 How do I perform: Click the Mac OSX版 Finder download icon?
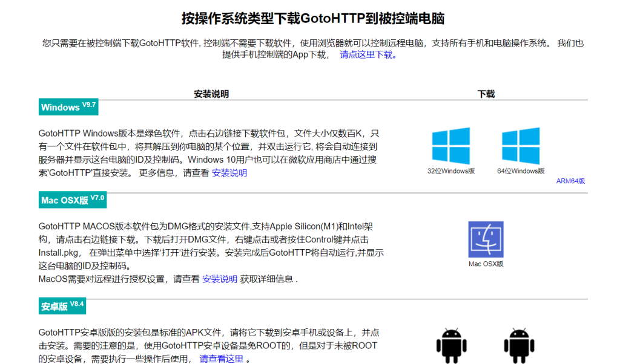point(486,239)
